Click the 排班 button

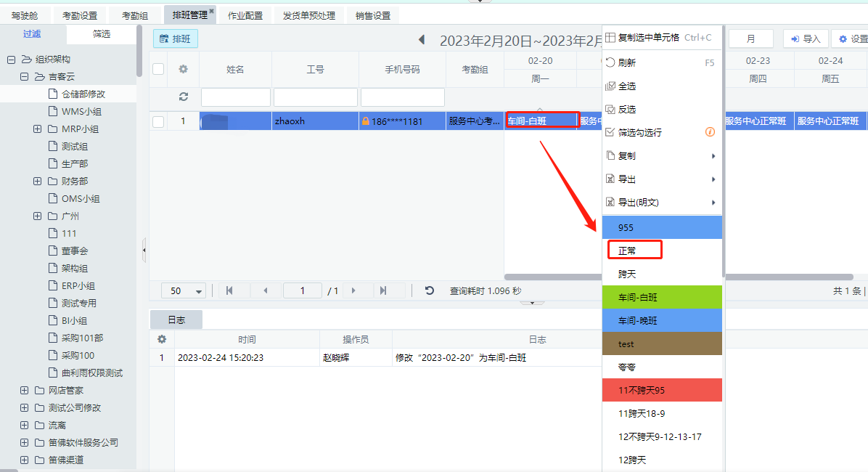[176, 39]
